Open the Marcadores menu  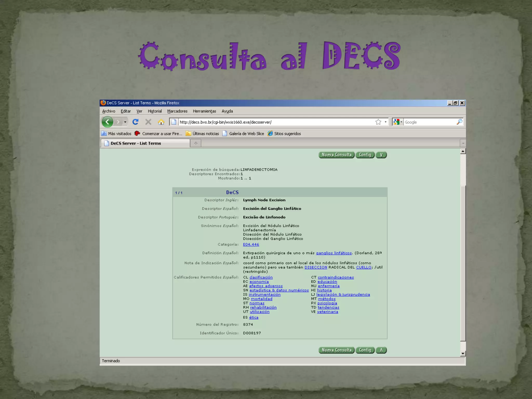coord(177,111)
